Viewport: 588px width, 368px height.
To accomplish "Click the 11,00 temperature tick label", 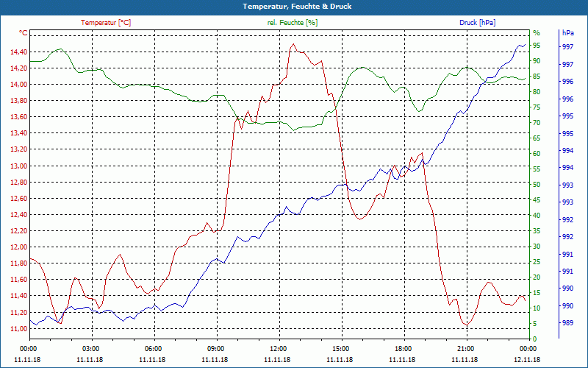I will coord(19,328).
